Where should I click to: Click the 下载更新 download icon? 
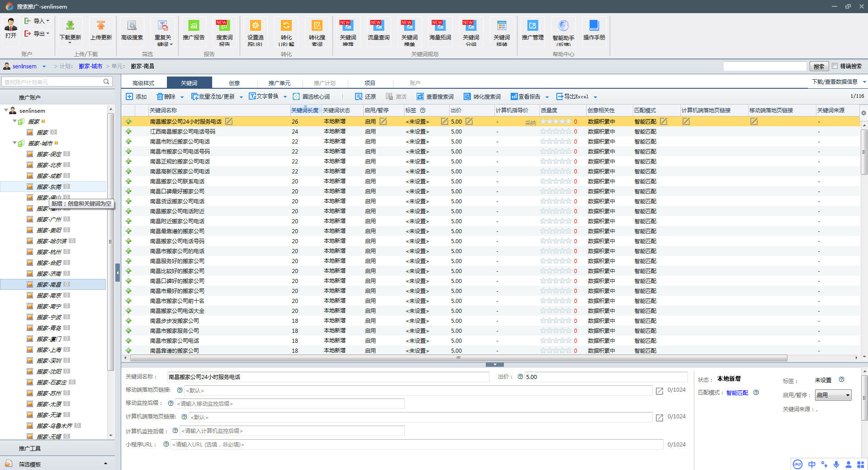[x=70, y=26]
